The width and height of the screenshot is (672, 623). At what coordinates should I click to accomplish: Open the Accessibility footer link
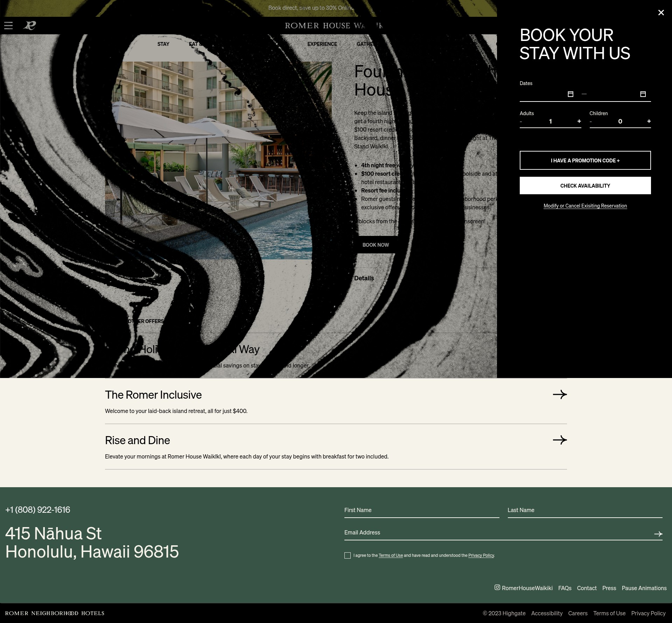pos(547,613)
